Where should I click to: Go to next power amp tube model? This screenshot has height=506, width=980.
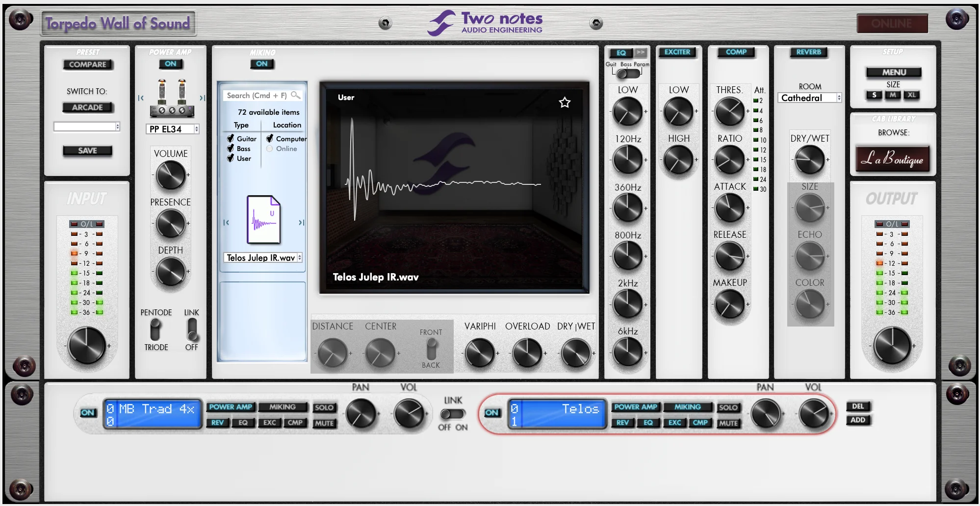pyautogui.click(x=202, y=98)
